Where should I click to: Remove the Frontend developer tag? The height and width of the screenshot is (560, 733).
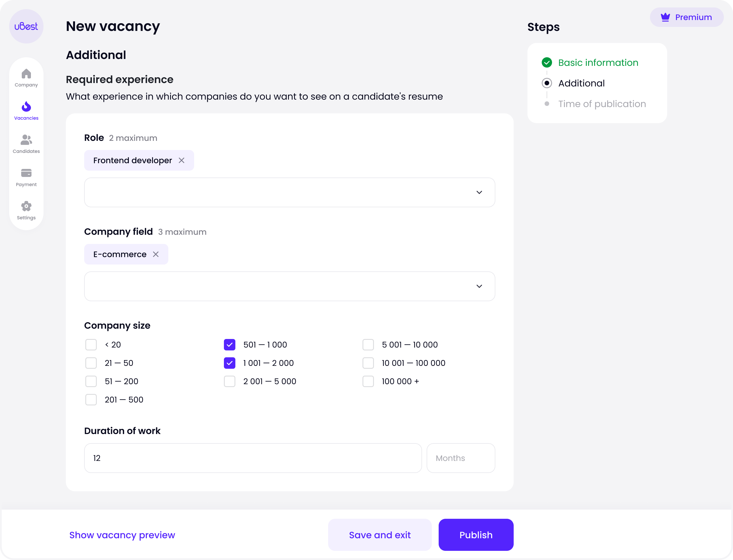[x=181, y=160]
